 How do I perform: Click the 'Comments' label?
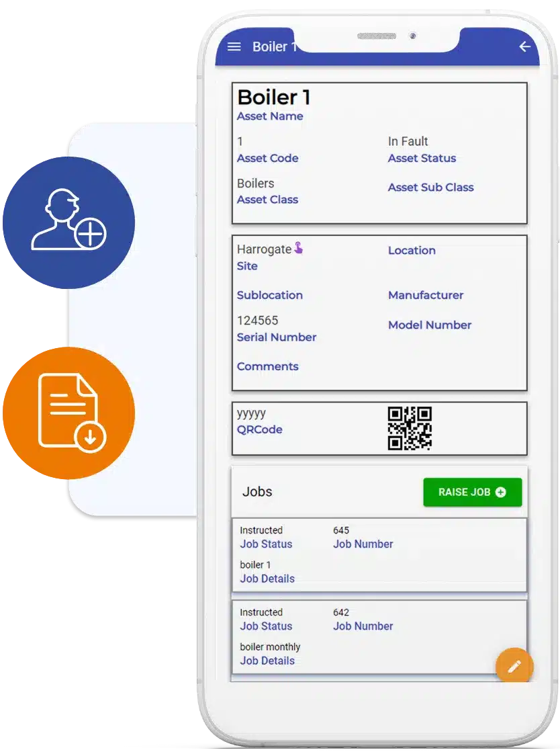point(267,366)
